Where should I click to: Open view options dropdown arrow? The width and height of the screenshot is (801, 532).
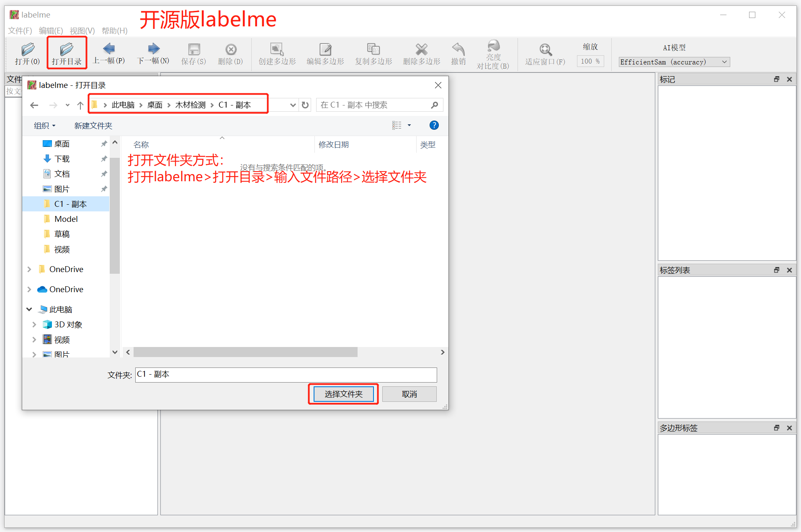coord(410,125)
